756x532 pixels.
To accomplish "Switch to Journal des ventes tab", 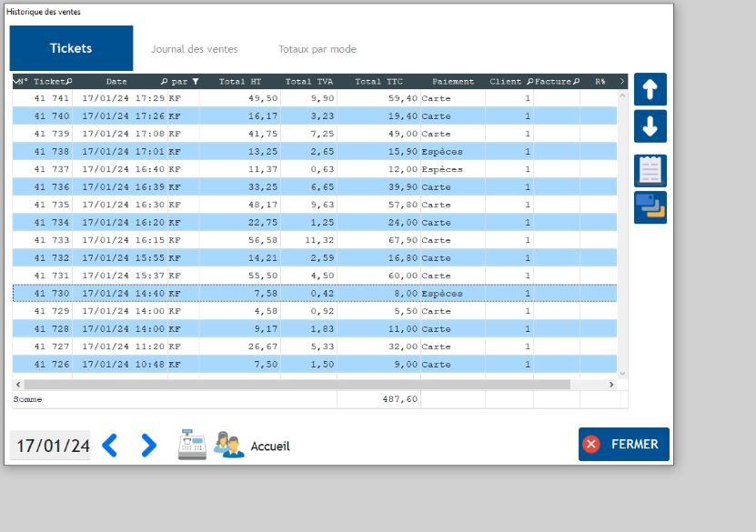I will [x=194, y=49].
